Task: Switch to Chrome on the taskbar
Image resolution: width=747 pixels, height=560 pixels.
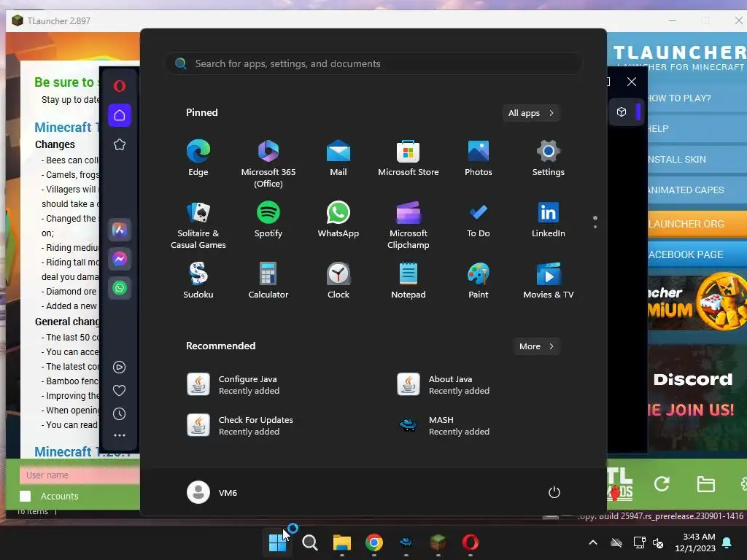Action: 374,542
